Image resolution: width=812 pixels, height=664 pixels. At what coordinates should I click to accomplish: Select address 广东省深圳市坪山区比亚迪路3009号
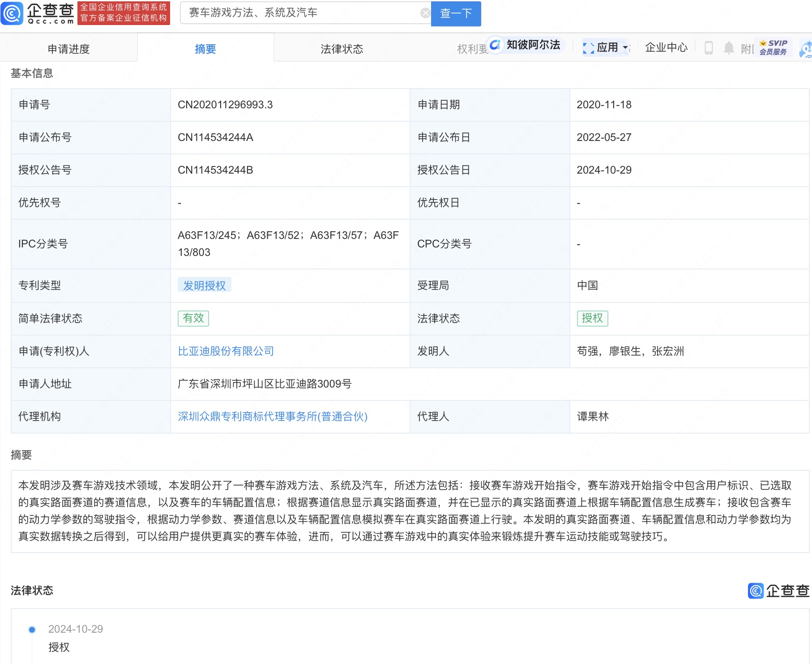click(x=265, y=384)
